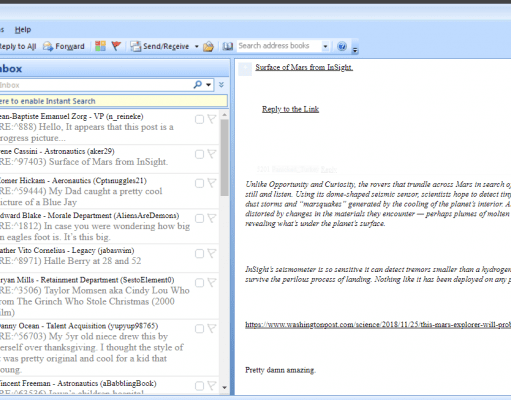Open the address book icon
The image size is (511, 400).
tap(228, 46)
